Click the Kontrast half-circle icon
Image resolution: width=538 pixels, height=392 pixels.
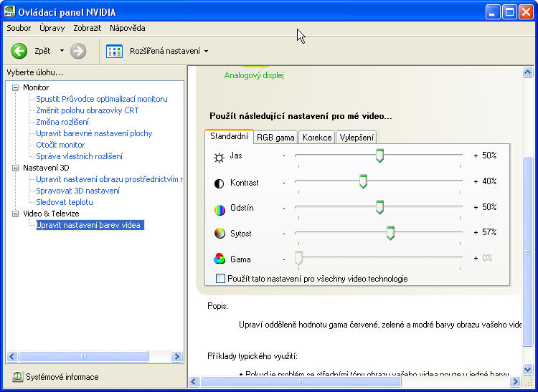[220, 183]
